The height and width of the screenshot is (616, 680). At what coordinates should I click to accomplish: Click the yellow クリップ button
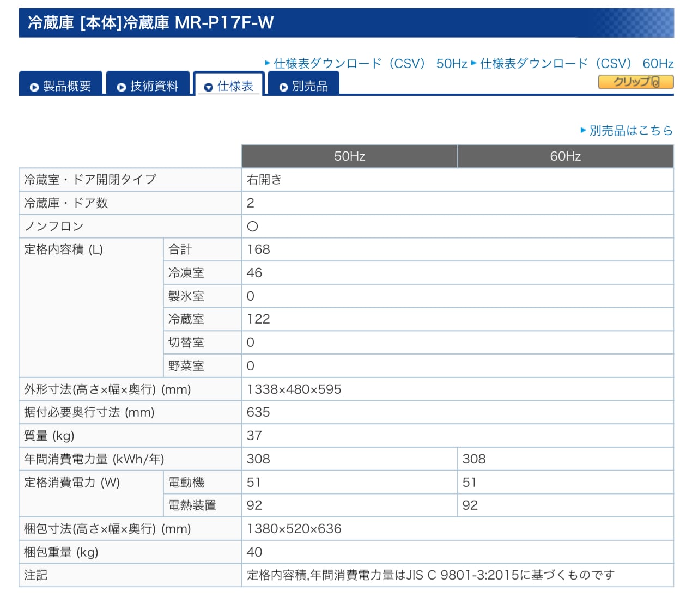coord(636,82)
